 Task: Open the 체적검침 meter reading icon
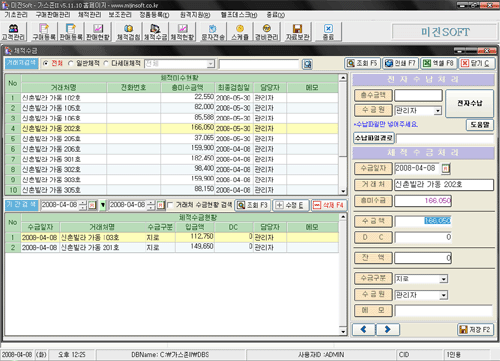tap(128, 32)
